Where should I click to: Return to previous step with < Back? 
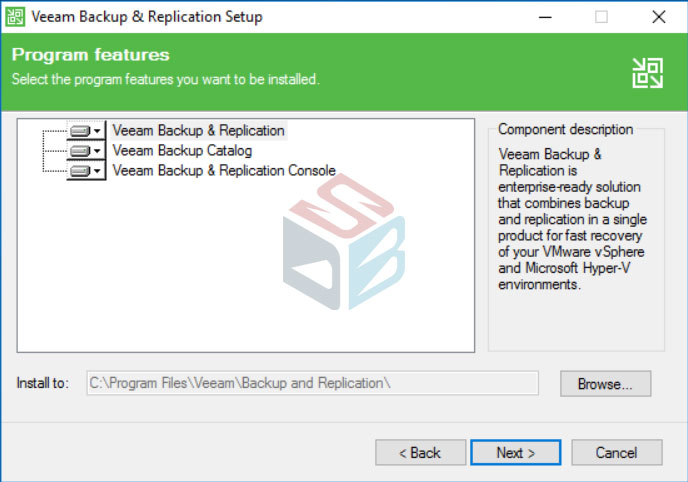click(x=420, y=452)
